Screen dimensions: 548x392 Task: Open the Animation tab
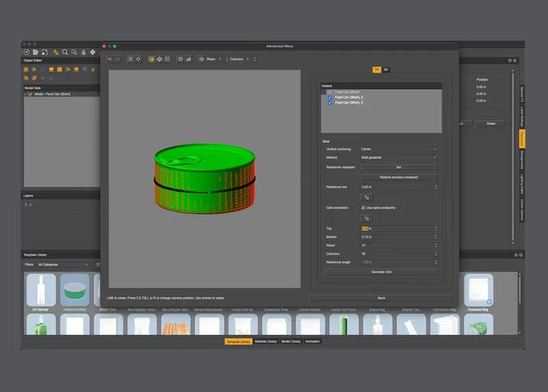(312, 341)
